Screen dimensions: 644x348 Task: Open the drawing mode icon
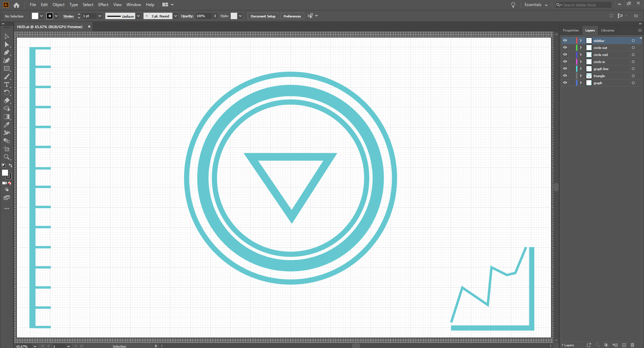pyautogui.click(x=7, y=190)
